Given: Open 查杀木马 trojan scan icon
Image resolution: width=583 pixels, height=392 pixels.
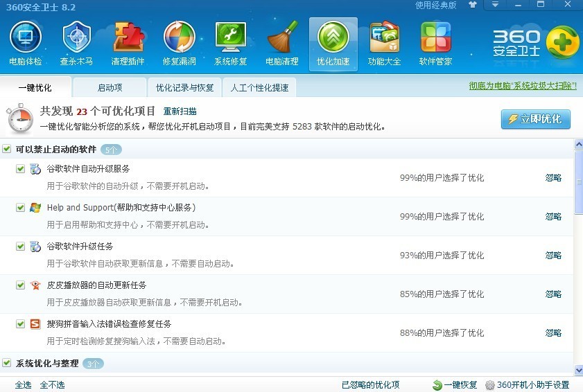Looking at the screenshot, I should click(76, 44).
